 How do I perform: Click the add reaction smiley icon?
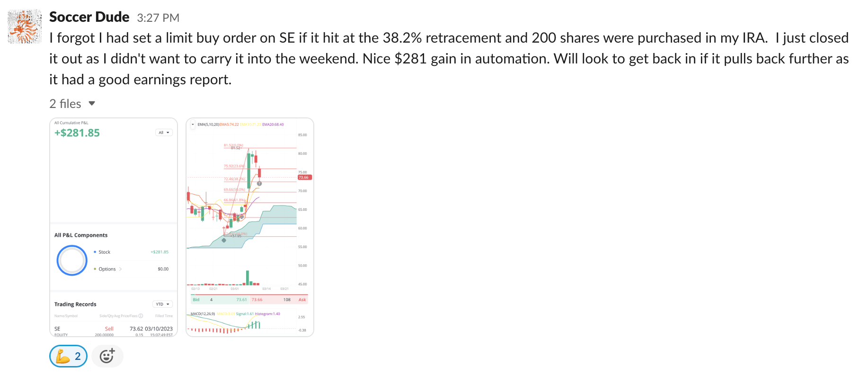(x=107, y=356)
